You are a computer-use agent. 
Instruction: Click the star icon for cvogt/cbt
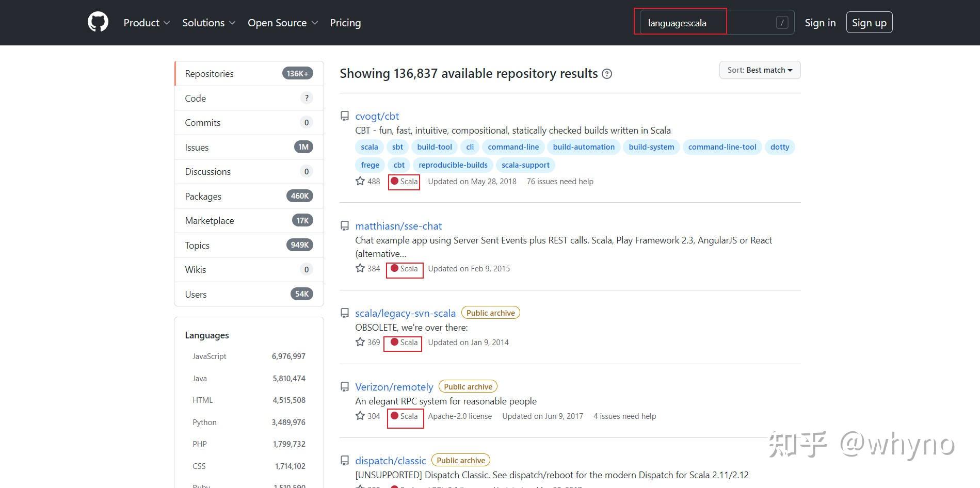click(360, 181)
